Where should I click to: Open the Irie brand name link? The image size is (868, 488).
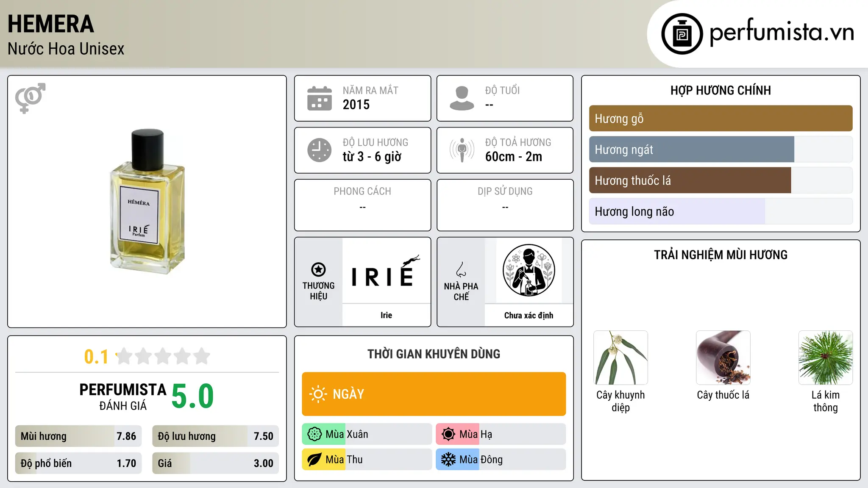click(386, 315)
